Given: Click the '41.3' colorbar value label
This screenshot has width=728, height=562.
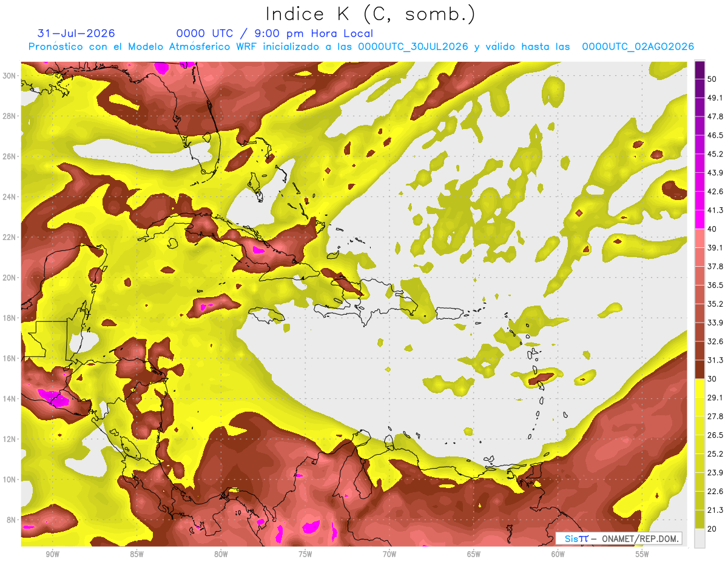Looking at the screenshot, I should (x=715, y=210).
